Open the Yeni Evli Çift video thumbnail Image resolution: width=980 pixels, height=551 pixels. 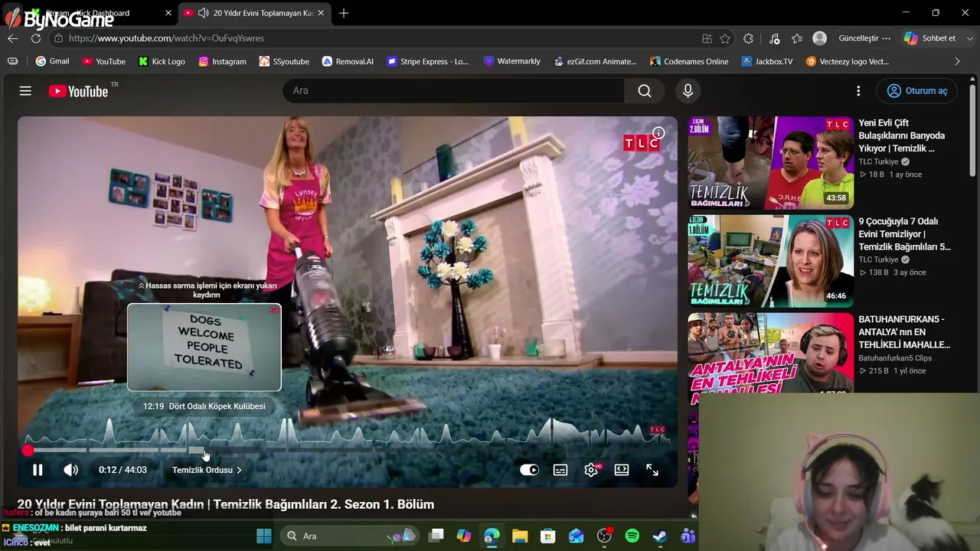tap(770, 163)
